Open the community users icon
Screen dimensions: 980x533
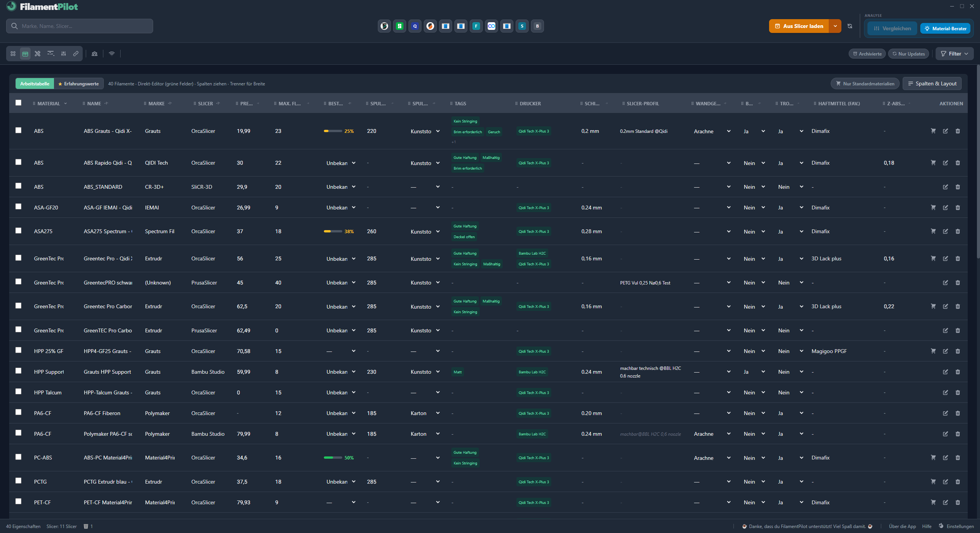coord(95,54)
